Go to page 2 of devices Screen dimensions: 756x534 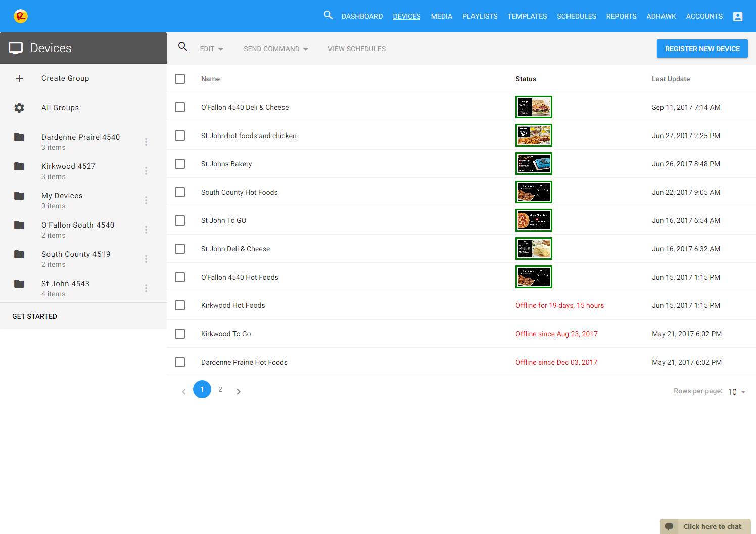(x=220, y=389)
